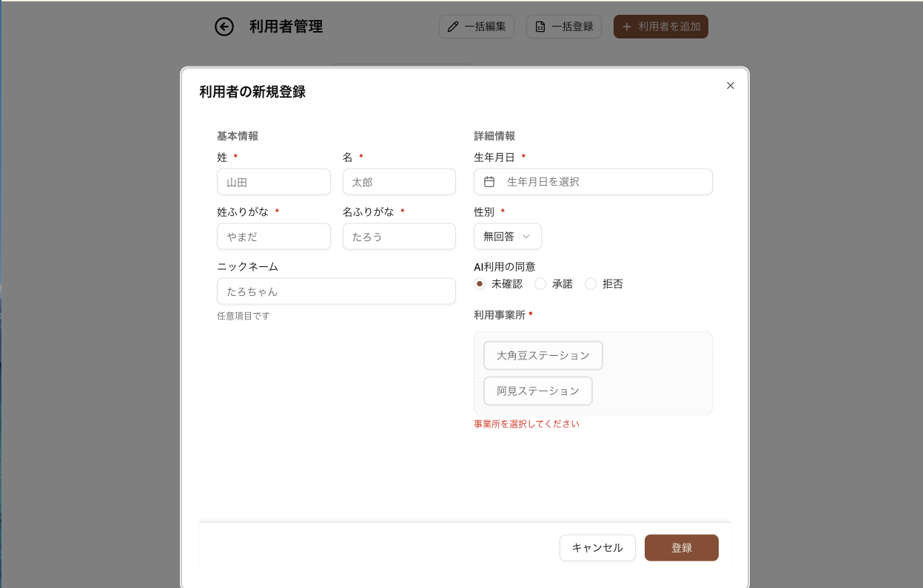Image resolution: width=923 pixels, height=588 pixels.
Task: Click the ニックネーム input field
Action: (x=336, y=291)
